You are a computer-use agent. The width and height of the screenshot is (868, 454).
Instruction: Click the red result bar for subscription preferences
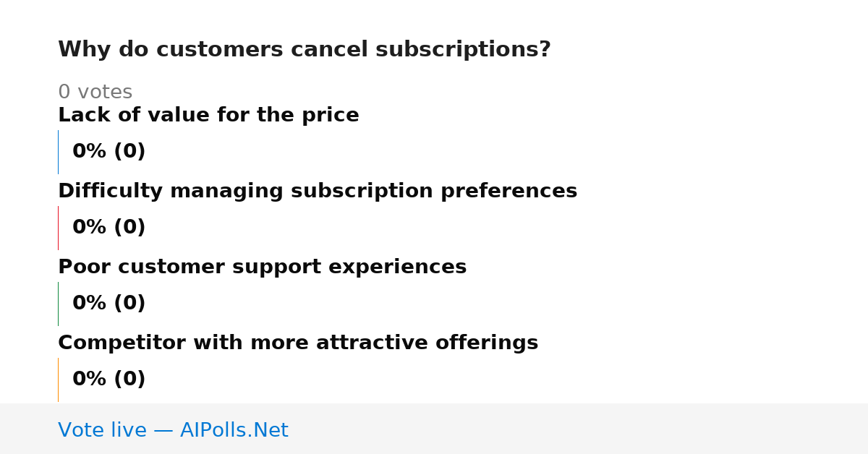pyautogui.click(x=58, y=228)
